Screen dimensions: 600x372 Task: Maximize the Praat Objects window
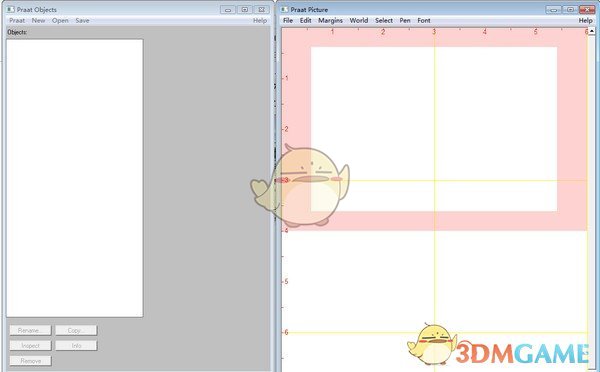[x=245, y=10]
